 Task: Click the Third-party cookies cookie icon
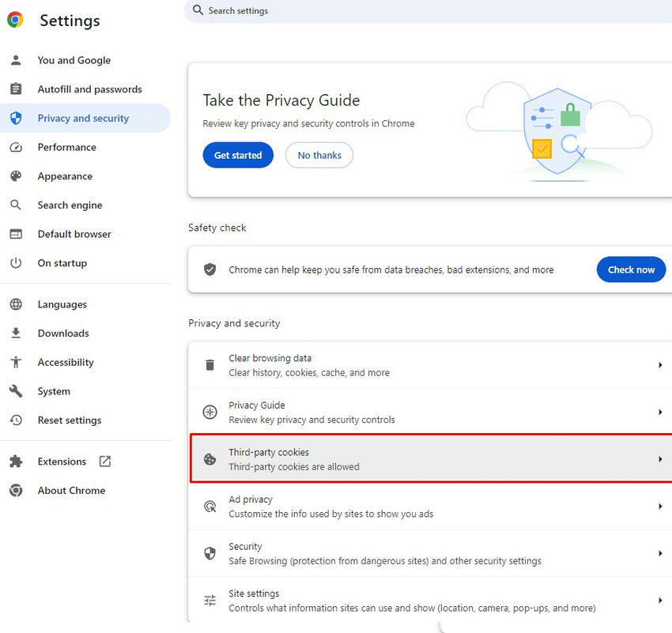point(210,459)
